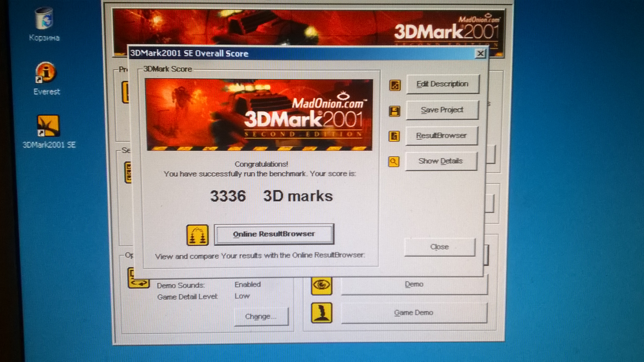Click the Save Project floppy disk icon
The height and width of the screenshot is (362, 644).
(x=395, y=111)
